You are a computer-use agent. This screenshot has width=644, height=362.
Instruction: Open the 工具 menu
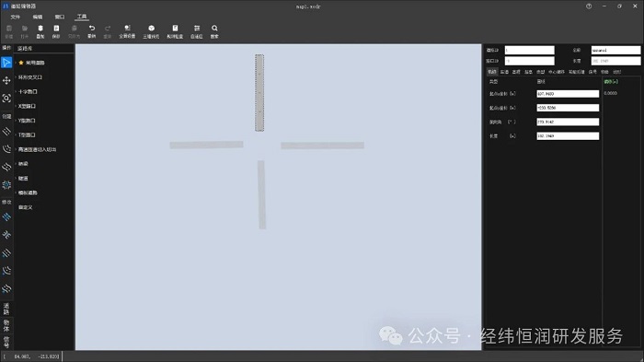click(82, 17)
